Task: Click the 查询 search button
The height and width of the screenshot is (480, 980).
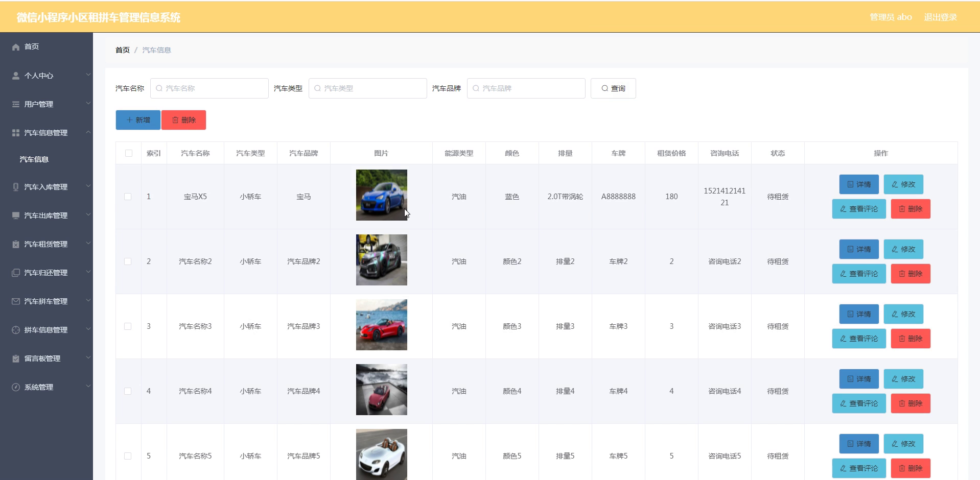Action: [613, 88]
